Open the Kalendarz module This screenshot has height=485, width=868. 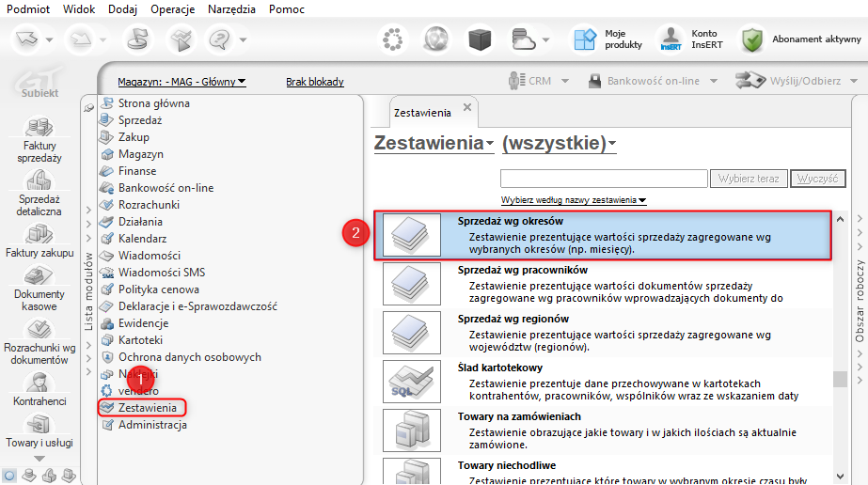pyautogui.click(x=142, y=239)
